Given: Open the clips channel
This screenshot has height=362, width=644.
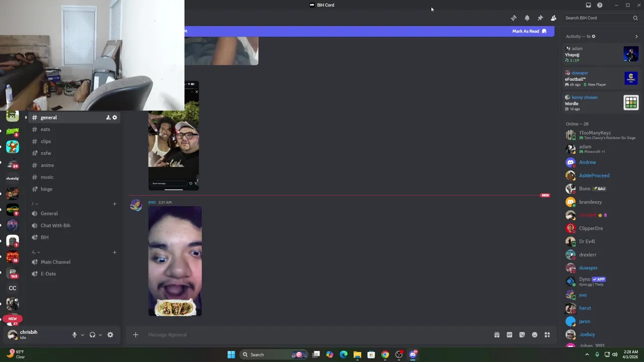Looking at the screenshot, I should point(74,141).
